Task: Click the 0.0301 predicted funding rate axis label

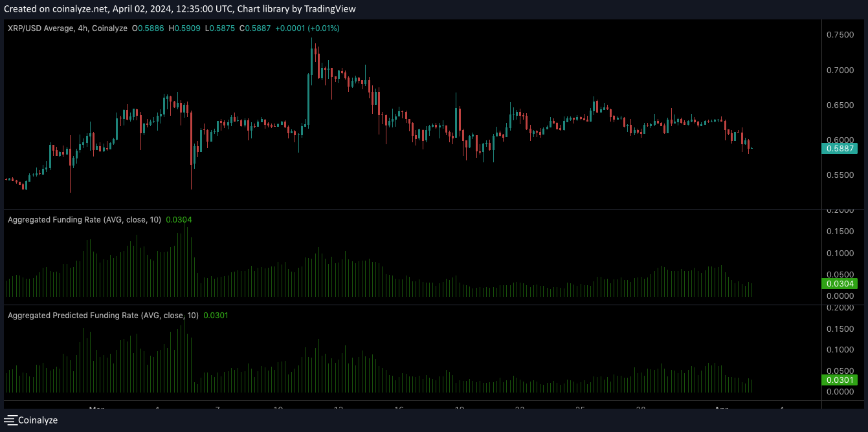Action: tap(839, 380)
